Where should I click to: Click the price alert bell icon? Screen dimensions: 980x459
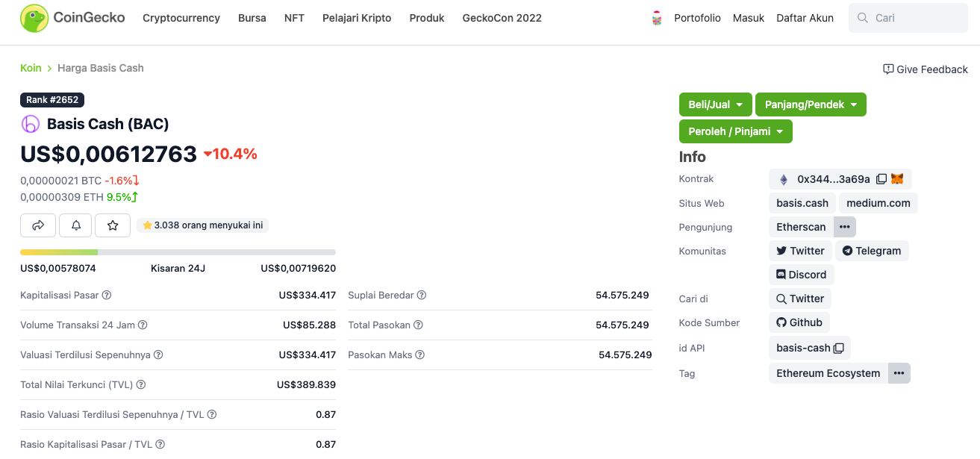[75, 225]
